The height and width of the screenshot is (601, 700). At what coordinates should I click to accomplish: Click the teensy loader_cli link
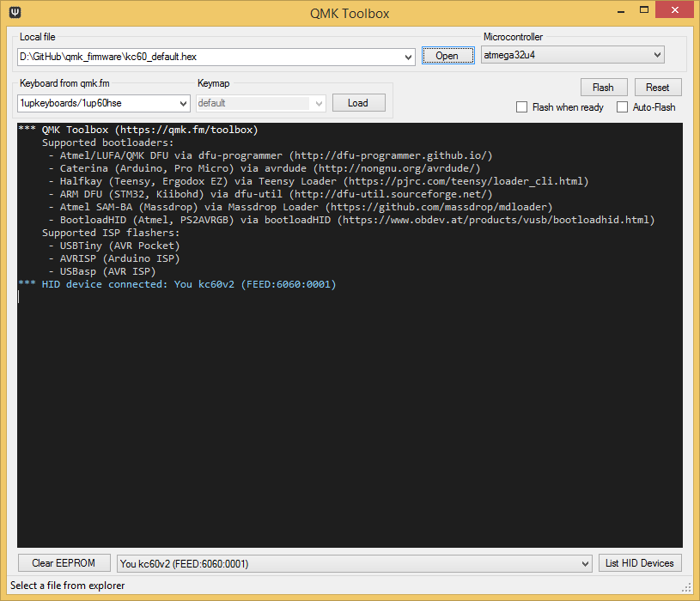coord(466,180)
